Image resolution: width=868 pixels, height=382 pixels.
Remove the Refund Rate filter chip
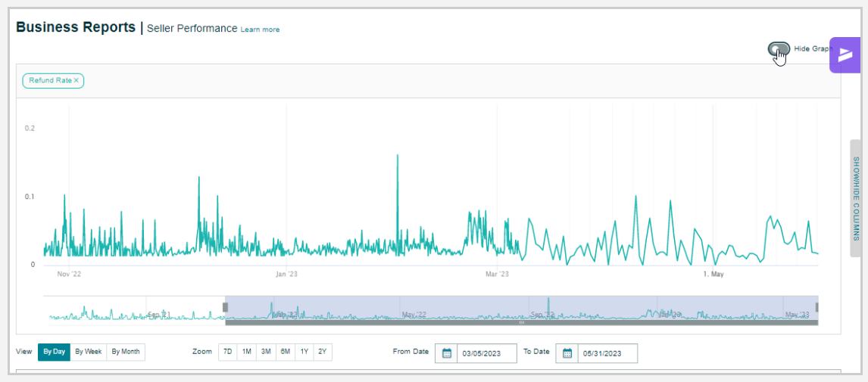pyautogui.click(x=76, y=81)
